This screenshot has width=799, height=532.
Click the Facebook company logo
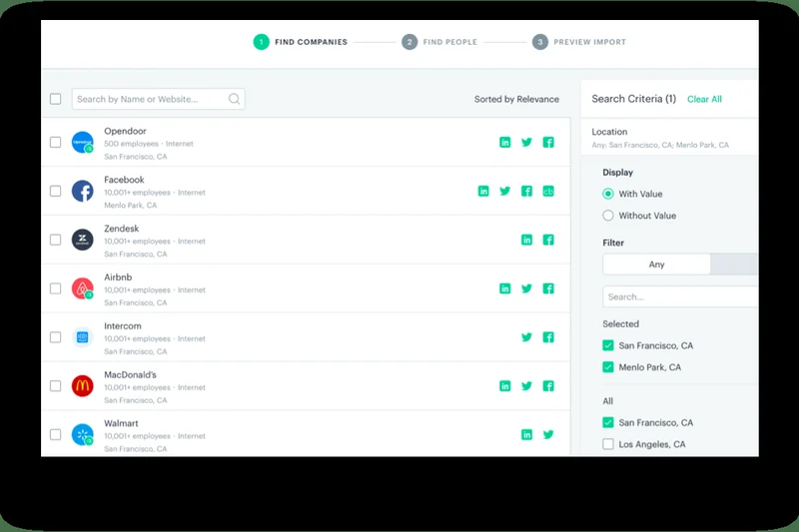[x=82, y=191]
